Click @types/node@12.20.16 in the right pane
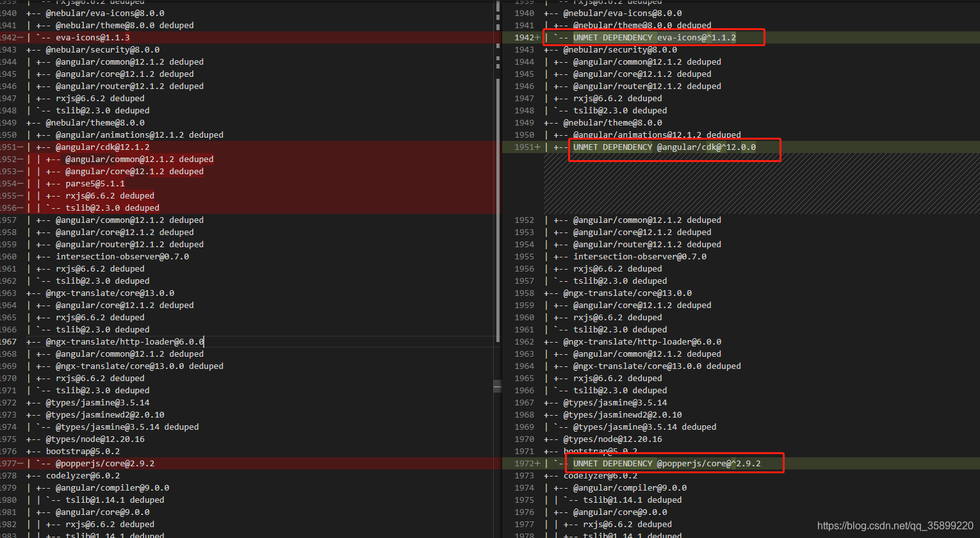 [x=612, y=439]
